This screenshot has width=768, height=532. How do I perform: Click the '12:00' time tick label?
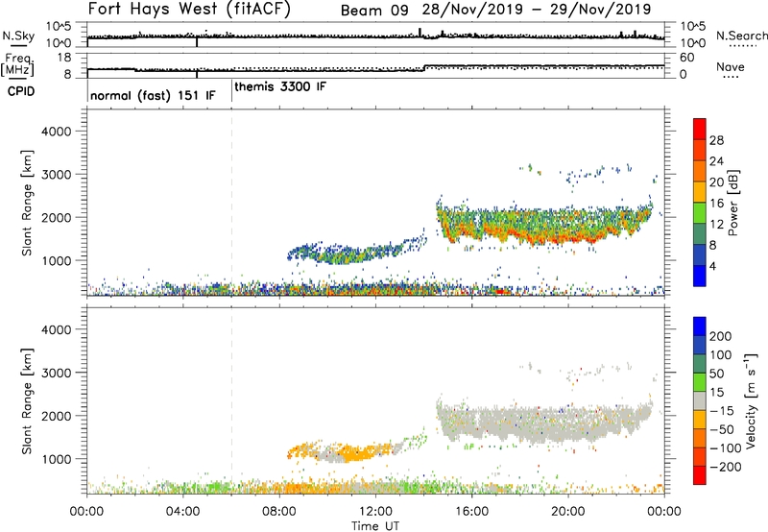[375, 512]
